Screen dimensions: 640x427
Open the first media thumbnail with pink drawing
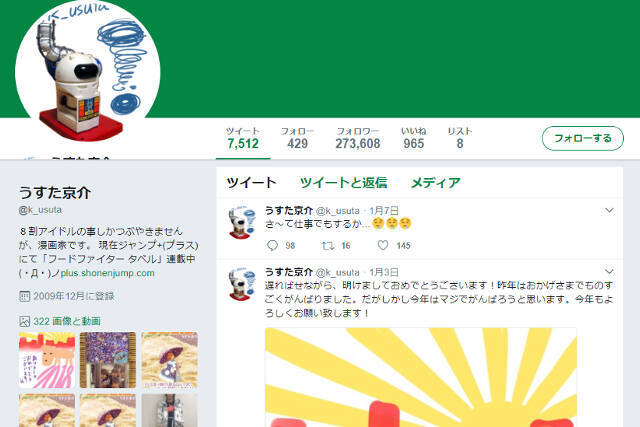tap(47, 360)
